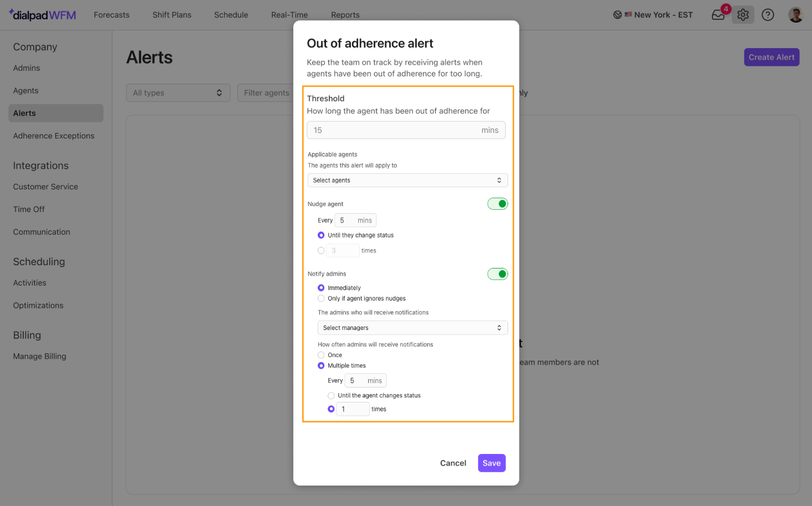Open the 'All types' filter dropdown
The image size is (812, 506).
tap(178, 93)
